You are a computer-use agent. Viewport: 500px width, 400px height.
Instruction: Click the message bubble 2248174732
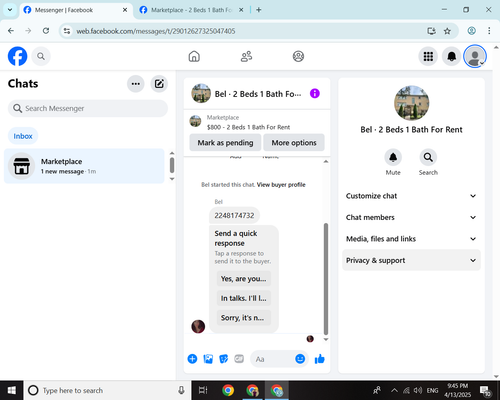pyautogui.click(x=234, y=215)
